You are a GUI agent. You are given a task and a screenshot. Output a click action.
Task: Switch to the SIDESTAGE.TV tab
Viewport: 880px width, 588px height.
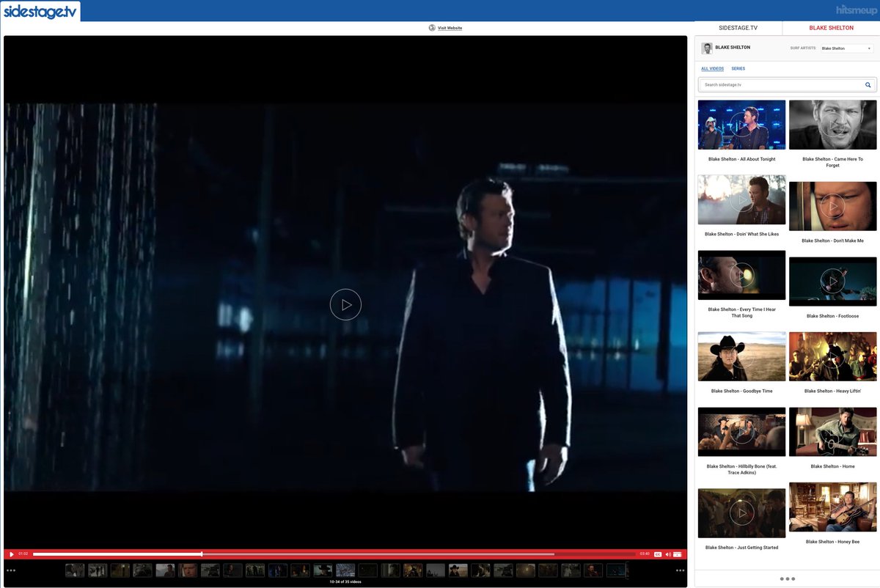coord(738,28)
